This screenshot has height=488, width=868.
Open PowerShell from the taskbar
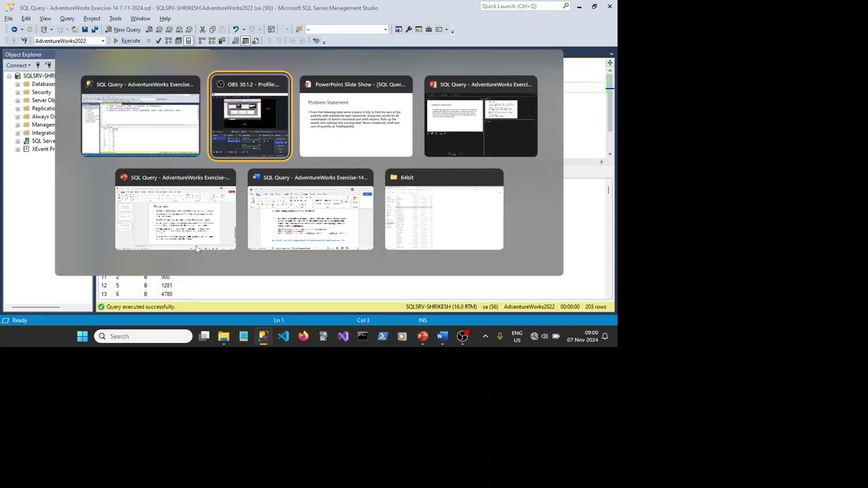382,336
